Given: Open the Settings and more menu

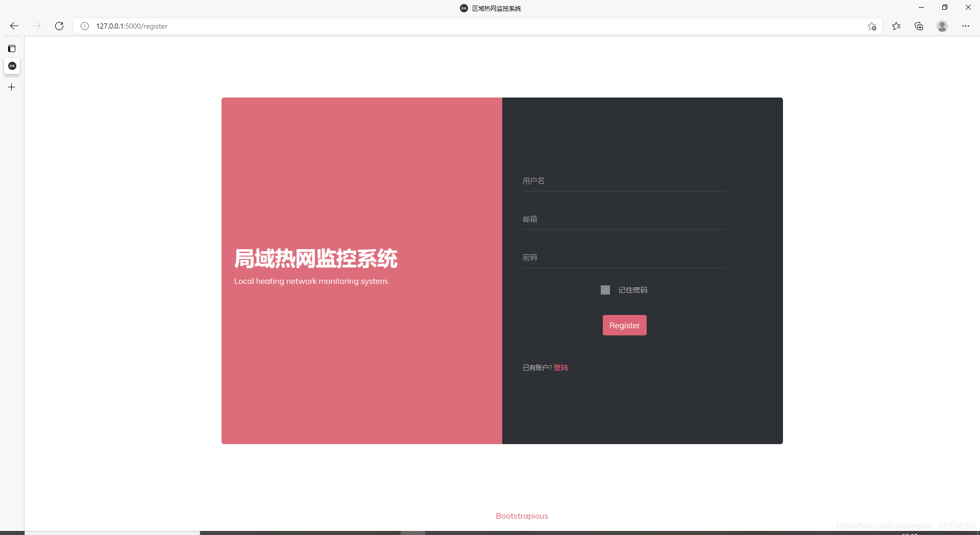Looking at the screenshot, I should [966, 26].
